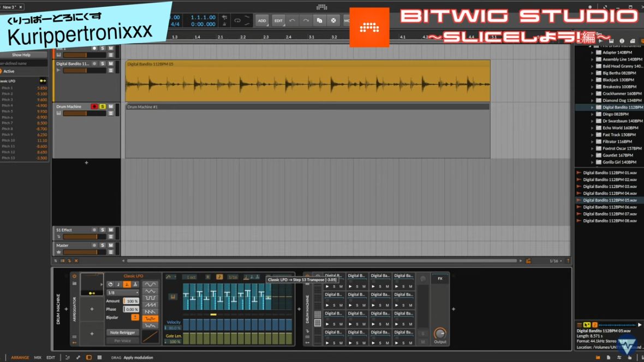Viewport: 644px width, 362px height.
Task: Click the Arpeggiator device preset folder icon
Action: pos(74,283)
